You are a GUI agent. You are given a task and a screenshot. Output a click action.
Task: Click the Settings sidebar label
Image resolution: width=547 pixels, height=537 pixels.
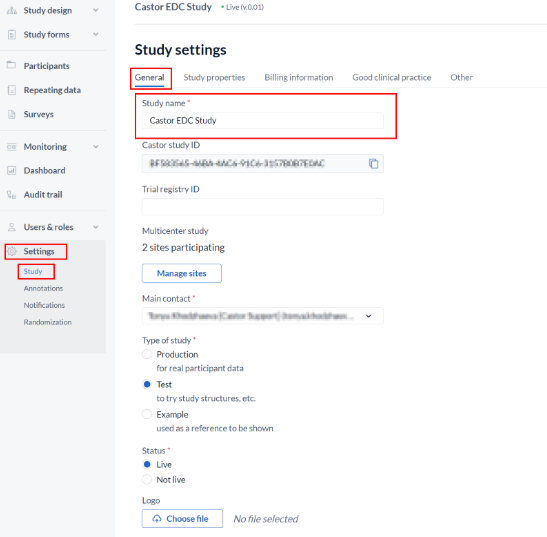39,252
